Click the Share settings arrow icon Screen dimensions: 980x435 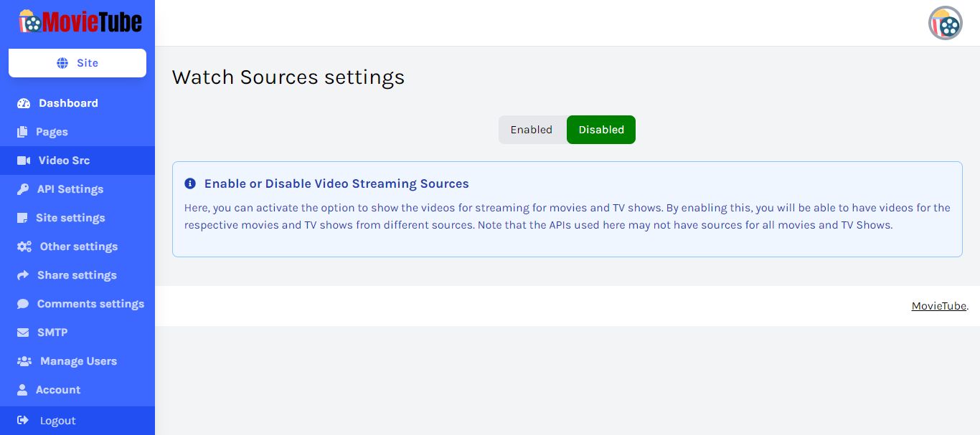click(x=23, y=275)
